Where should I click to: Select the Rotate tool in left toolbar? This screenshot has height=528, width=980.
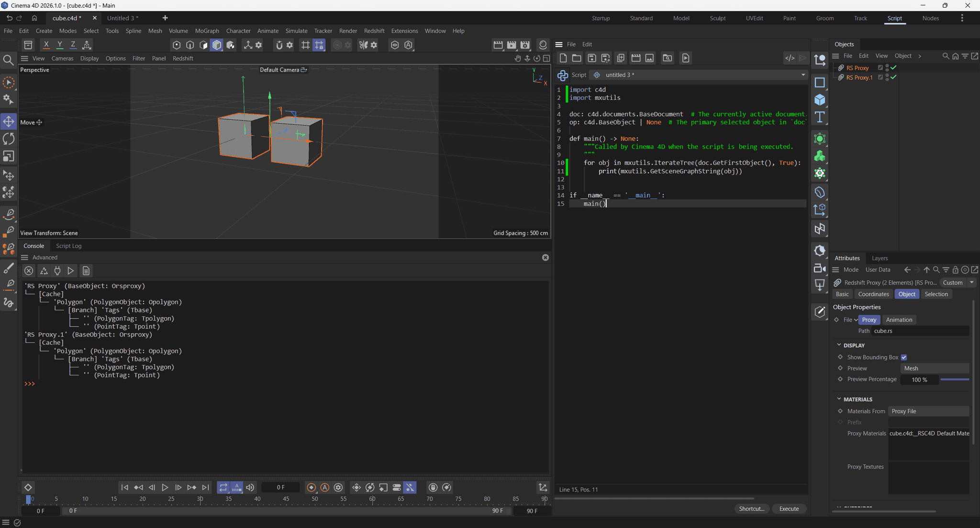pyautogui.click(x=9, y=139)
